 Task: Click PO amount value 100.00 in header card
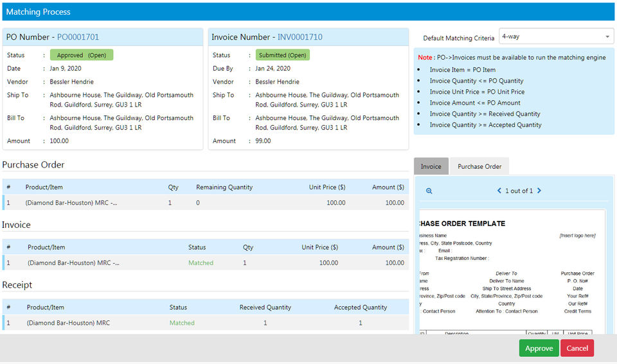[x=59, y=141]
